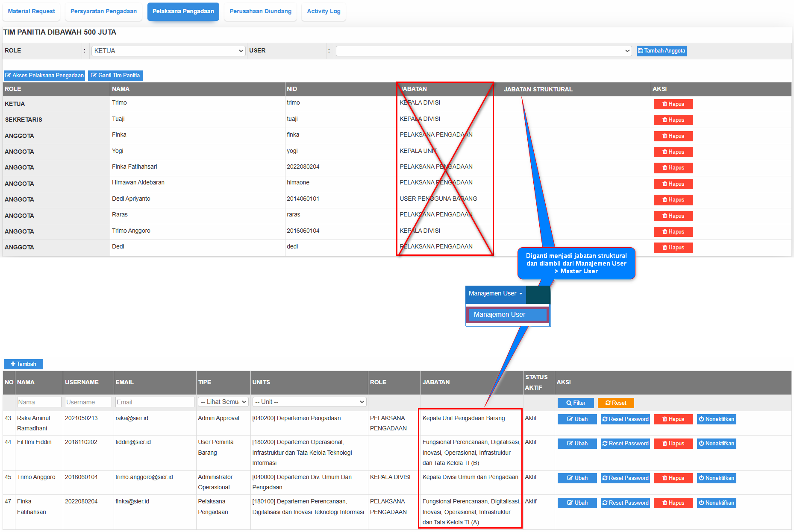Delete user finka@sier.id with Hapus
This screenshot has height=532, width=794.
[673, 503]
